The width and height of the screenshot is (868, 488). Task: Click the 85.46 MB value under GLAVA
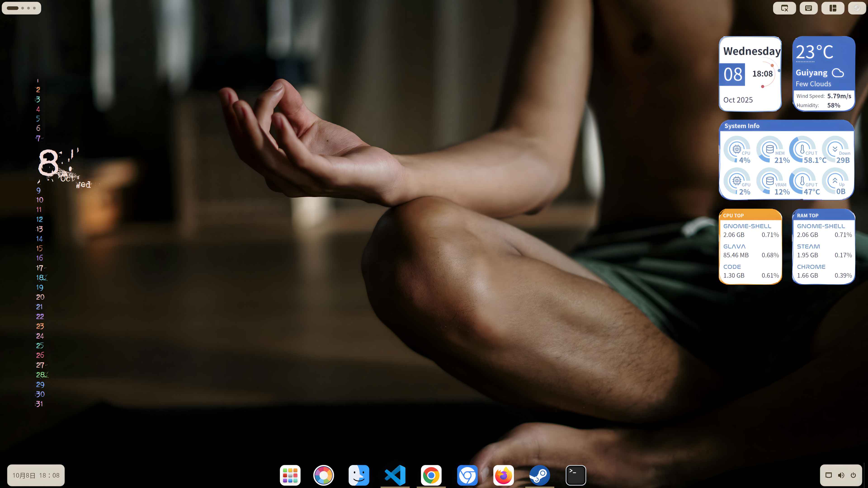pos(736,255)
